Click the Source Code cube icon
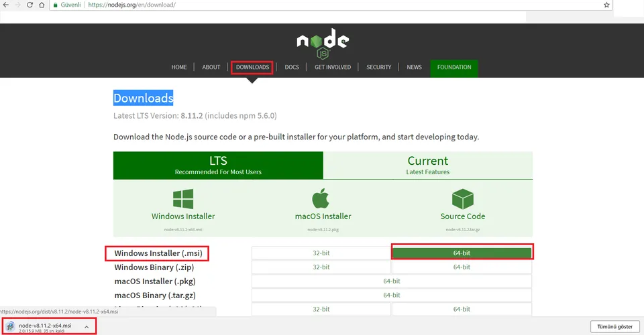 tap(463, 199)
